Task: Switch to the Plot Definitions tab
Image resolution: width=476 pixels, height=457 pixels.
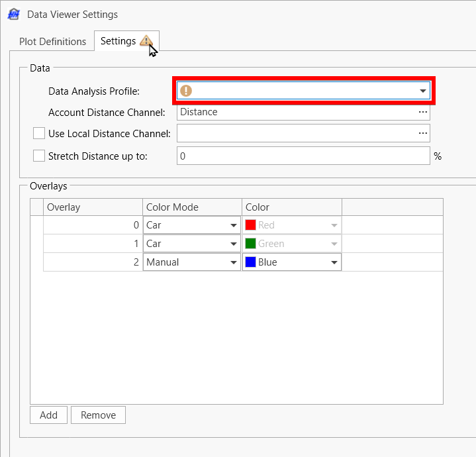Action: point(53,41)
